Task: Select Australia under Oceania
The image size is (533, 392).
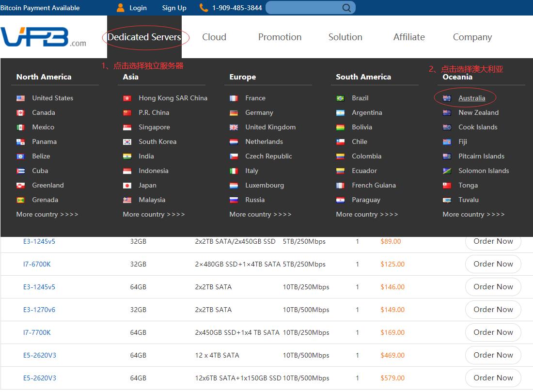Action: tap(471, 98)
